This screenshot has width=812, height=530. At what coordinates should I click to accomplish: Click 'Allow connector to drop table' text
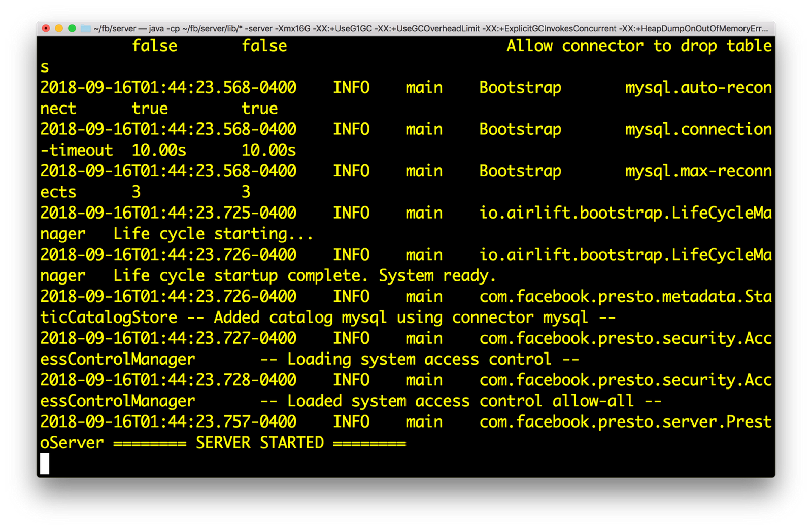[x=638, y=46]
